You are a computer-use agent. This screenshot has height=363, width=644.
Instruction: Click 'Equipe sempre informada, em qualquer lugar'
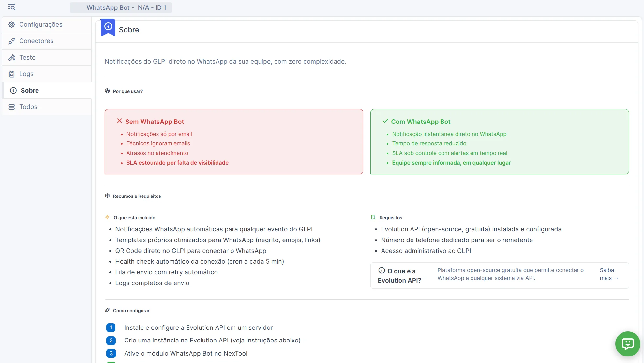451,163
